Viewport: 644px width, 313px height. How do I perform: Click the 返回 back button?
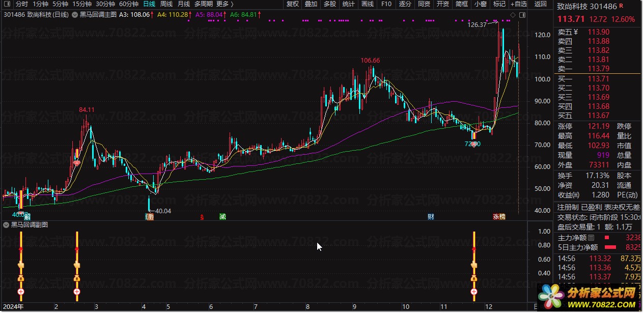(540, 4)
